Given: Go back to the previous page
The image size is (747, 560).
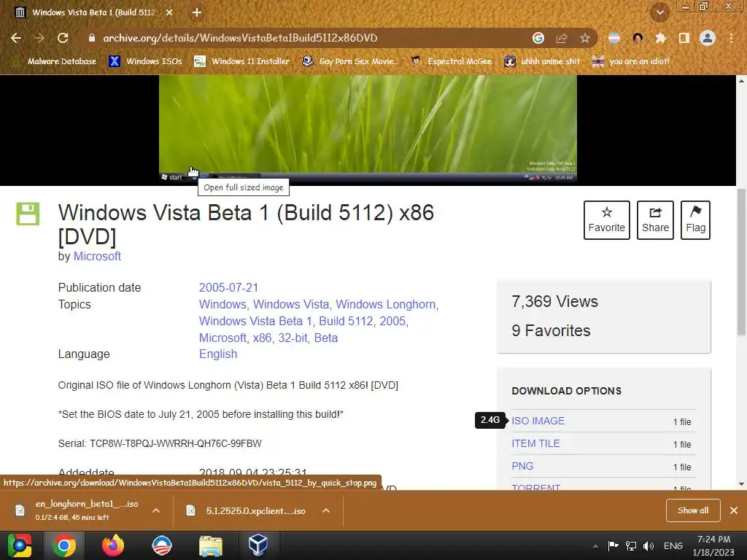Looking at the screenshot, I should (x=16, y=38).
